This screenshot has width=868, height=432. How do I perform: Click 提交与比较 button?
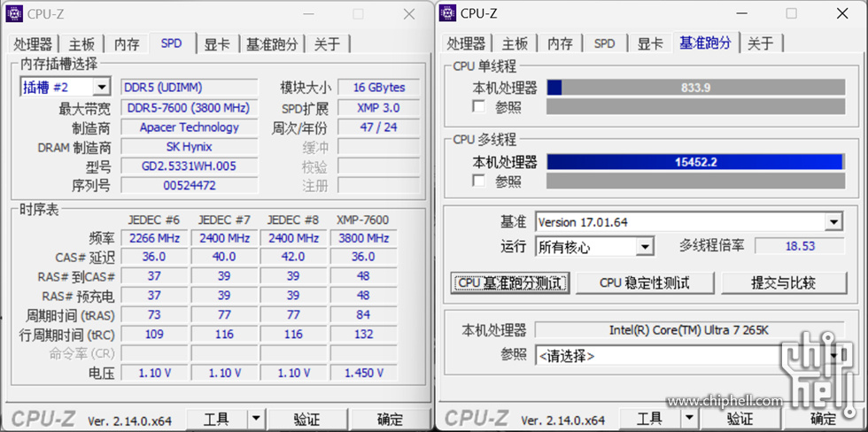(783, 282)
